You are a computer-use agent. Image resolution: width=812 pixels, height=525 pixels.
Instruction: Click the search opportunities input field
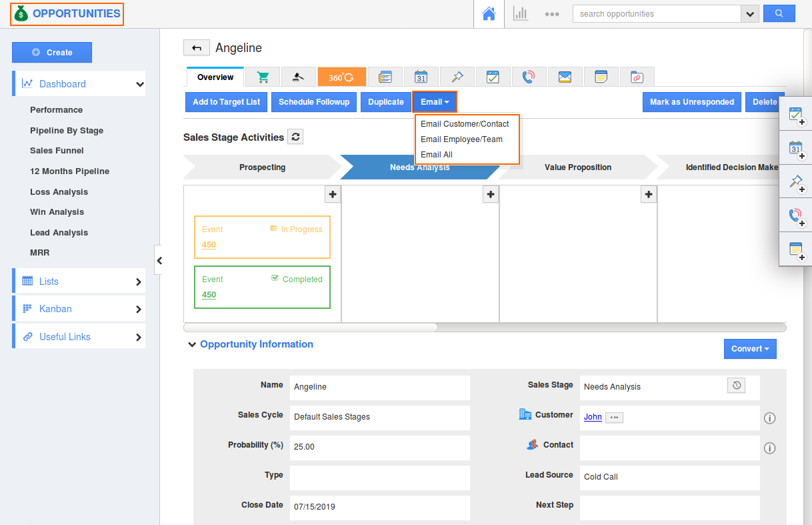pyautogui.click(x=657, y=14)
